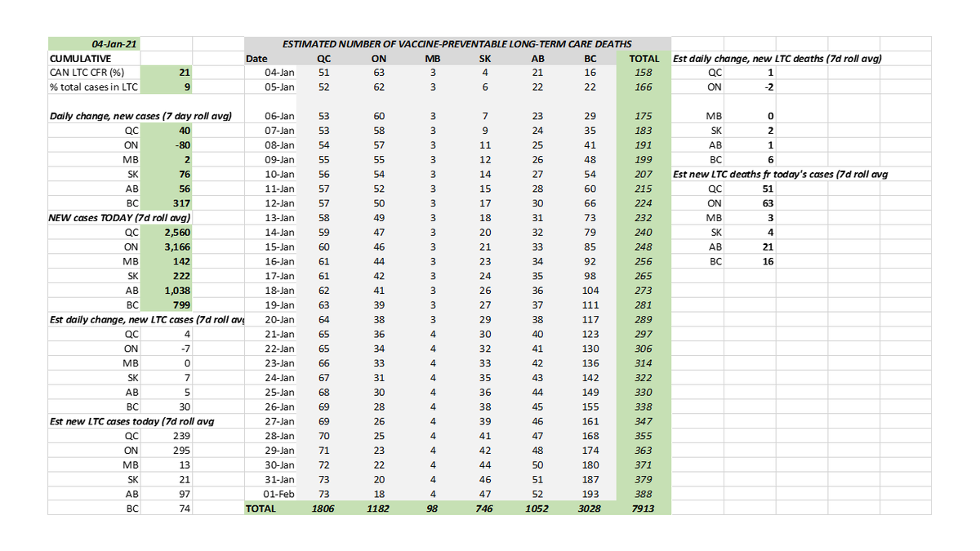This screenshot has width=980, height=551.
Task: Select the table title about vaccine-preventable deaths
Action: [457, 43]
